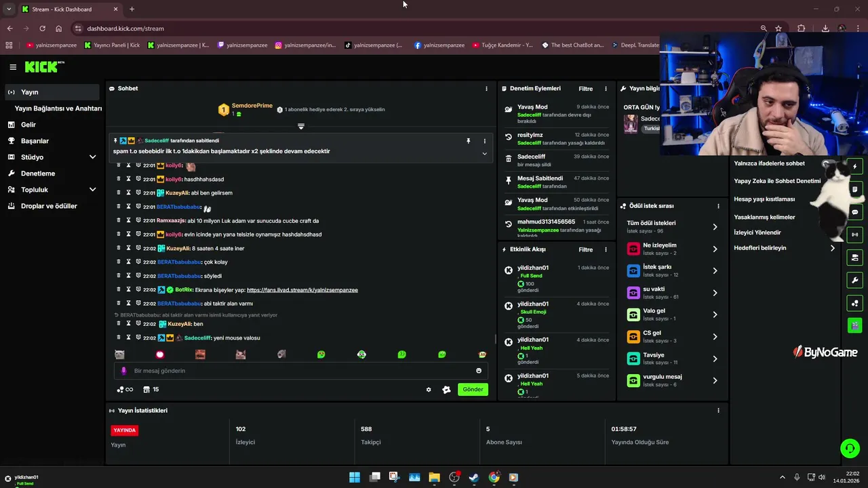
Task: Click in the Bir mesaj gönderin field
Action: coord(300,371)
